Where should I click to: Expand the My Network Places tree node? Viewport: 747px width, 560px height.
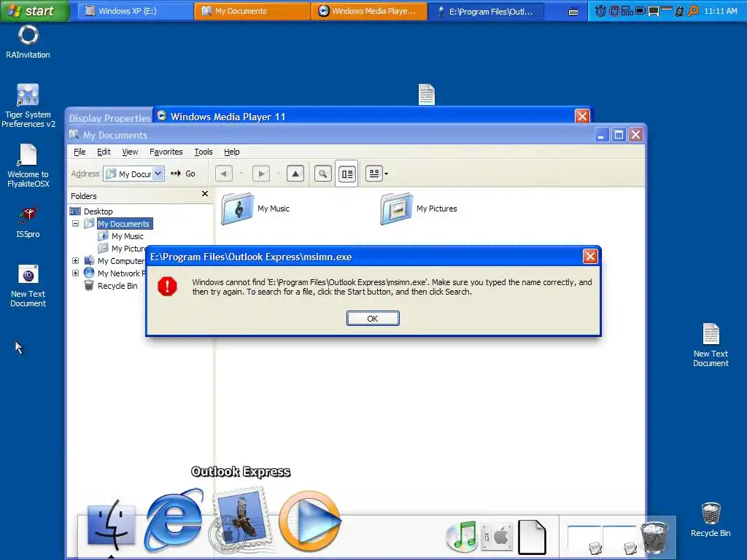75,273
